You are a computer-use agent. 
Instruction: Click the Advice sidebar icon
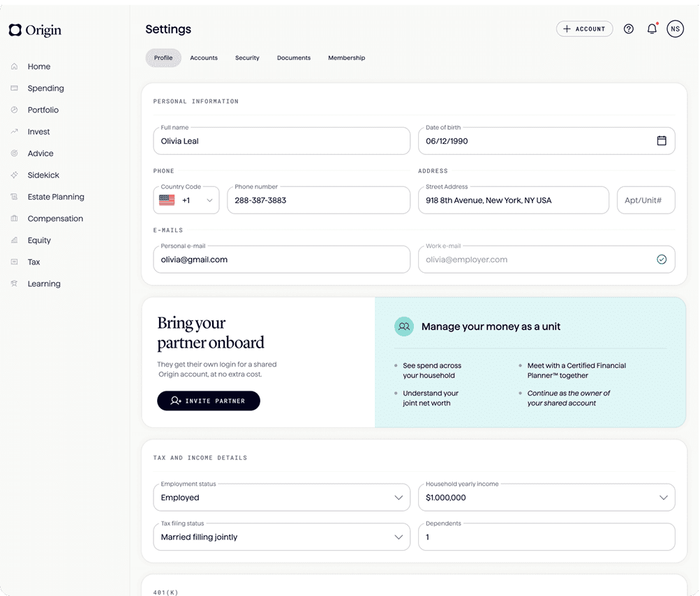tap(14, 153)
